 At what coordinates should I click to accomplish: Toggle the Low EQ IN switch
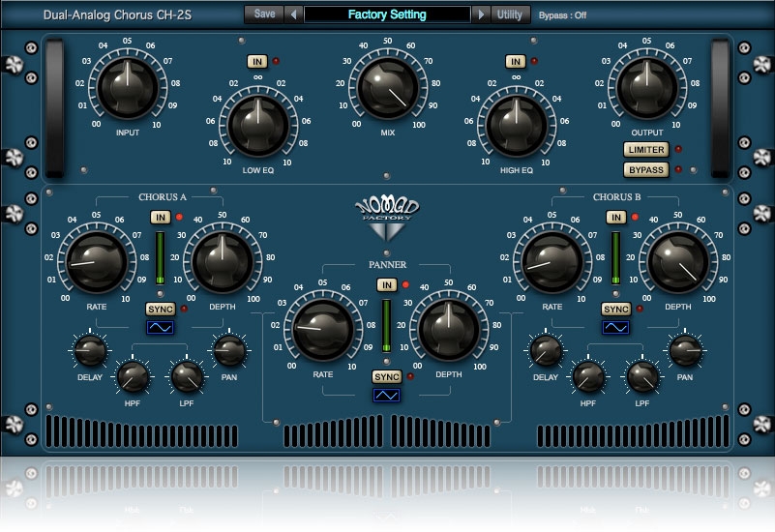[x=256, y=62]
